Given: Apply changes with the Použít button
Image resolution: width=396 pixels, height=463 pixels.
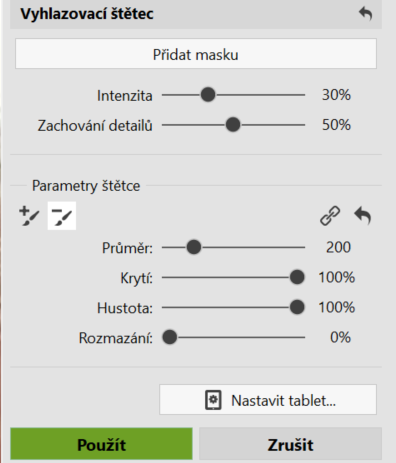Looking at the screenshot, I should click(101, 444).
